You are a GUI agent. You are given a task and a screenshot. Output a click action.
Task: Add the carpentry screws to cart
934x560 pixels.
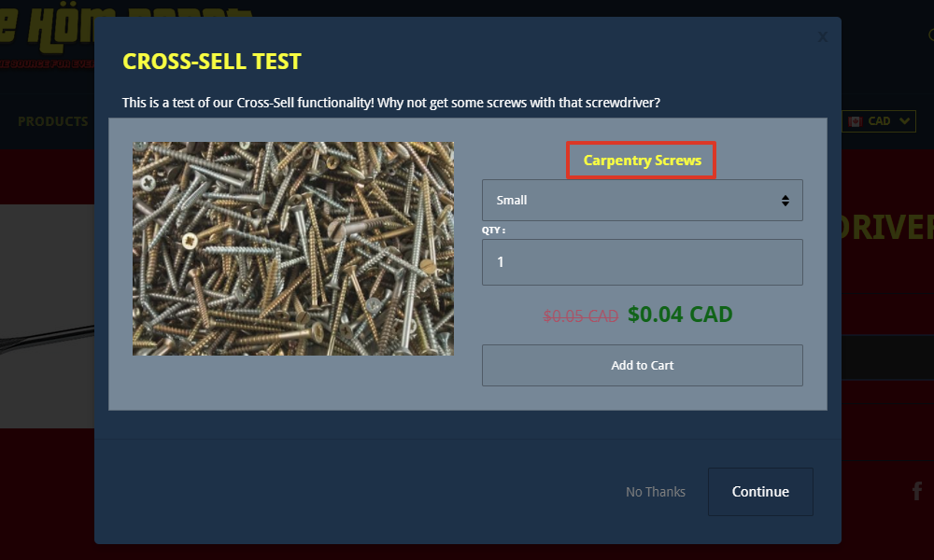643,365
